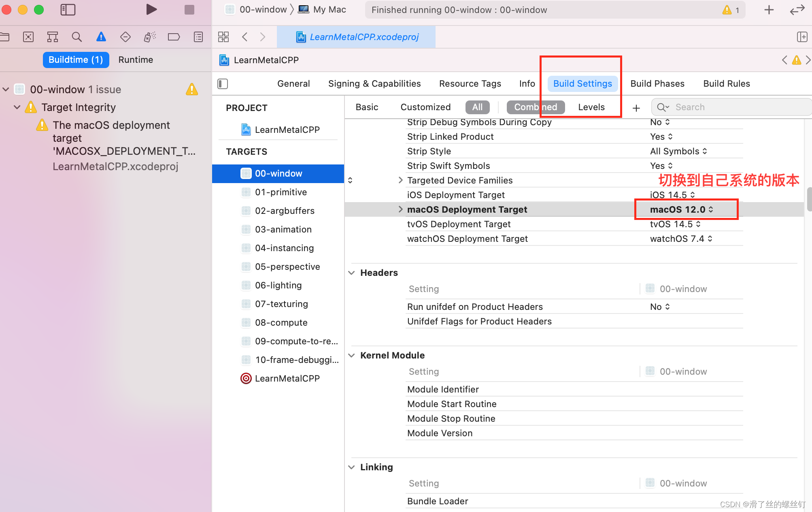812x512 pixels.
Task: Collapse the Kernel Module section
Action: (351, 355)
